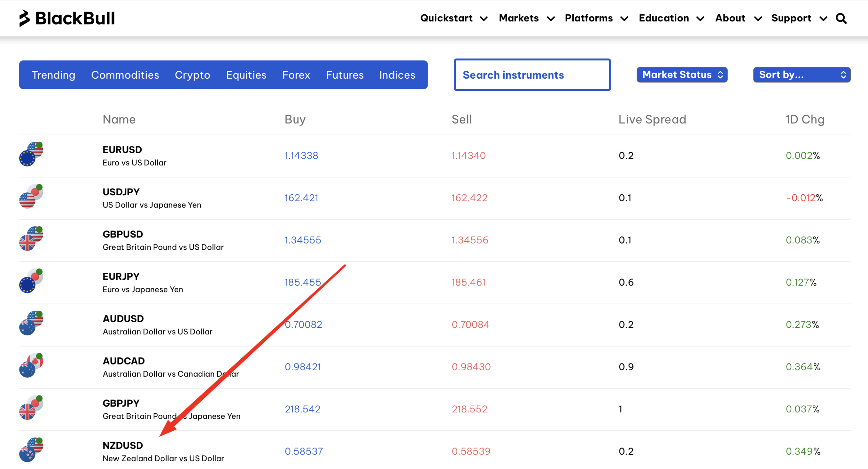Screen dimensions: 868x469
Task: Expand the Education menu
Action: [x=671, y=18]
